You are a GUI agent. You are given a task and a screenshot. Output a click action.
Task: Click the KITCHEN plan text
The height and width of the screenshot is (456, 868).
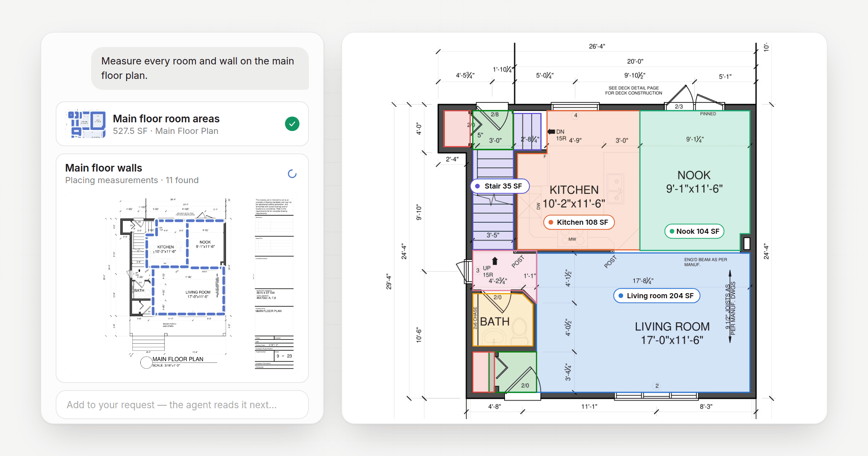[x=574, y=190]
